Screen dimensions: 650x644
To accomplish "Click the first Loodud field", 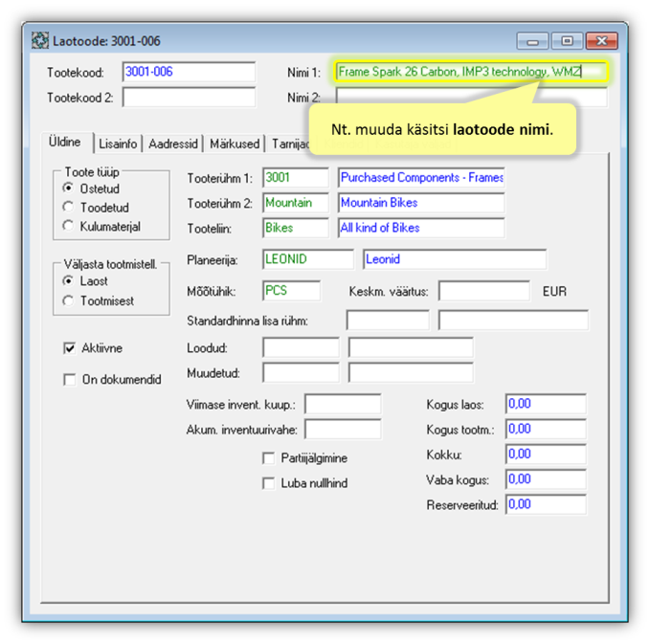I will pyautogui.click(x=301, y=347).
